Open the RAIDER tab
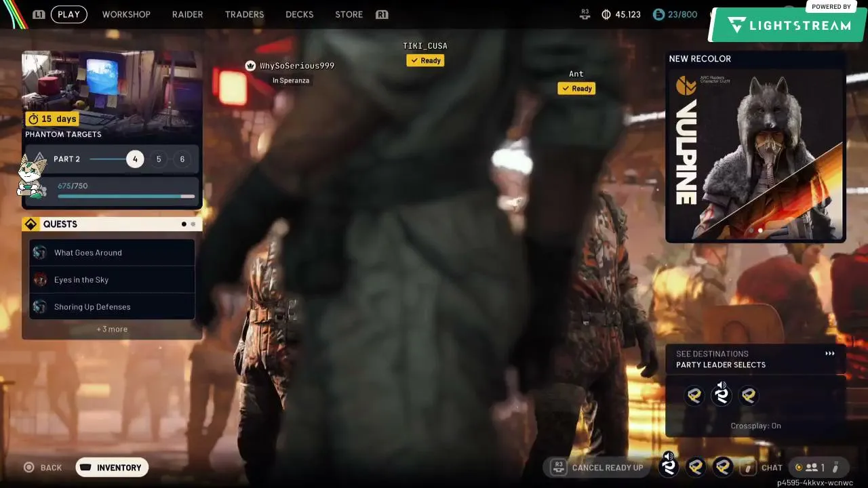 pos(188,14)
